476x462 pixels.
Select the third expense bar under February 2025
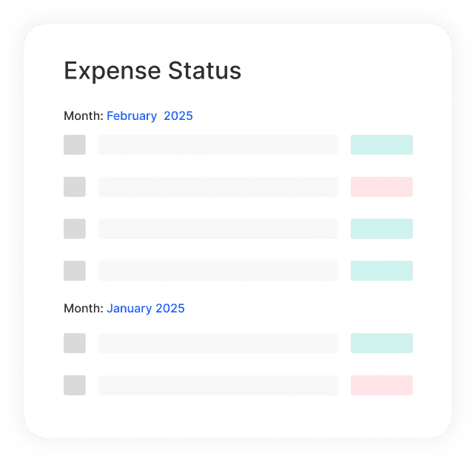218,229
